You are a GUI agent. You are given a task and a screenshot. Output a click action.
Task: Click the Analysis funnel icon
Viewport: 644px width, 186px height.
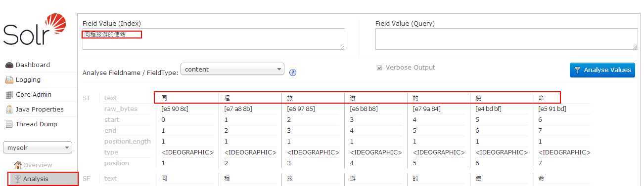point(18,179)
